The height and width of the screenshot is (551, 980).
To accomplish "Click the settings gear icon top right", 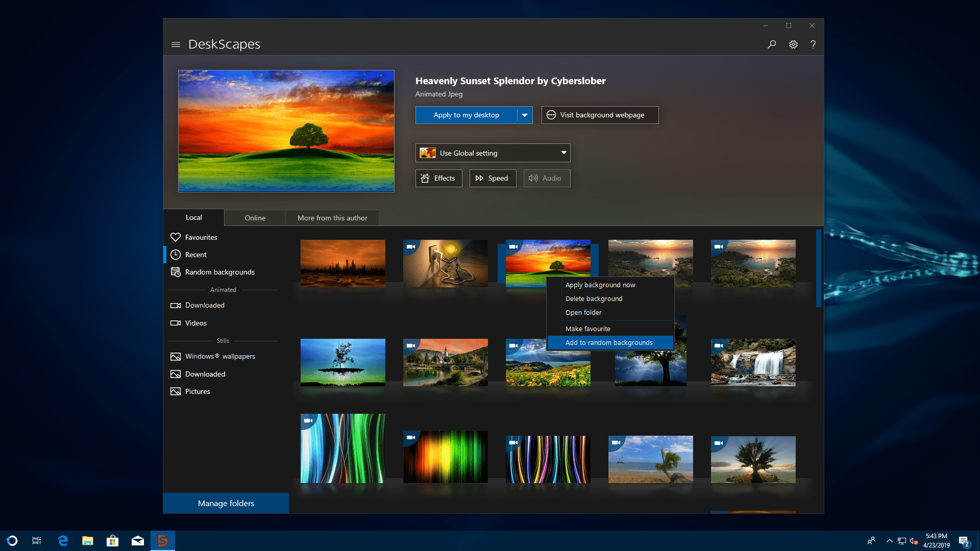I will (x=793, y=44).
